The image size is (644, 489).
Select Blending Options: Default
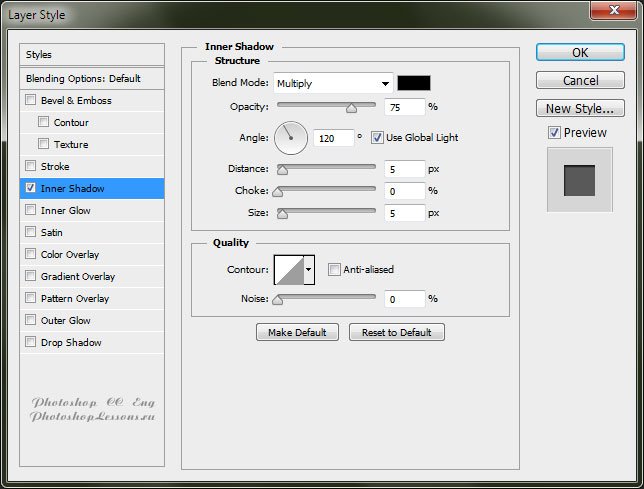pos(91,78)
